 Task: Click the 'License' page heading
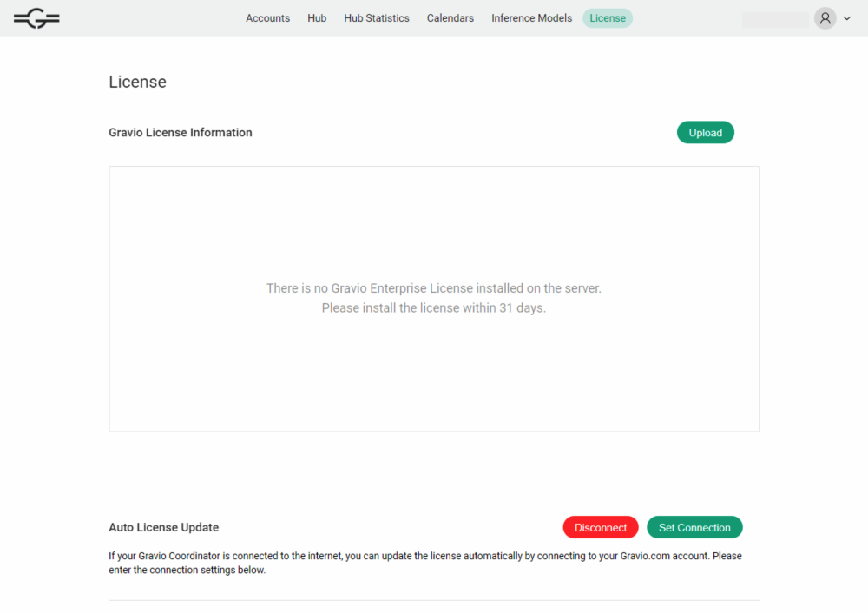[137, 82]
